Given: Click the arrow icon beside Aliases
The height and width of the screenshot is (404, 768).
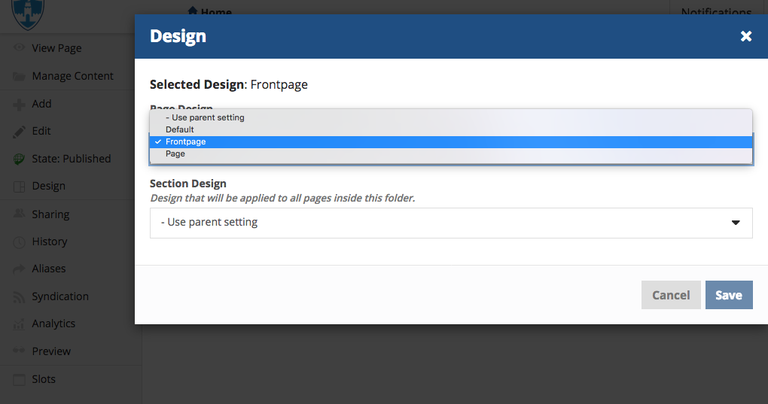Looking at the screenshot, I should (19, 268).
